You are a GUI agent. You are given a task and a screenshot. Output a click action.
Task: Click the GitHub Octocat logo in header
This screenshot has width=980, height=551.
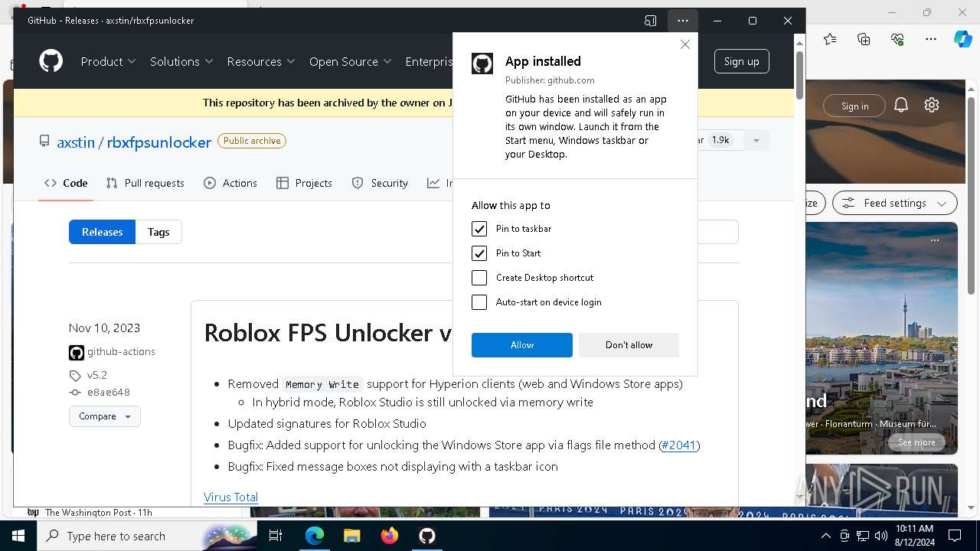point(51,61)
